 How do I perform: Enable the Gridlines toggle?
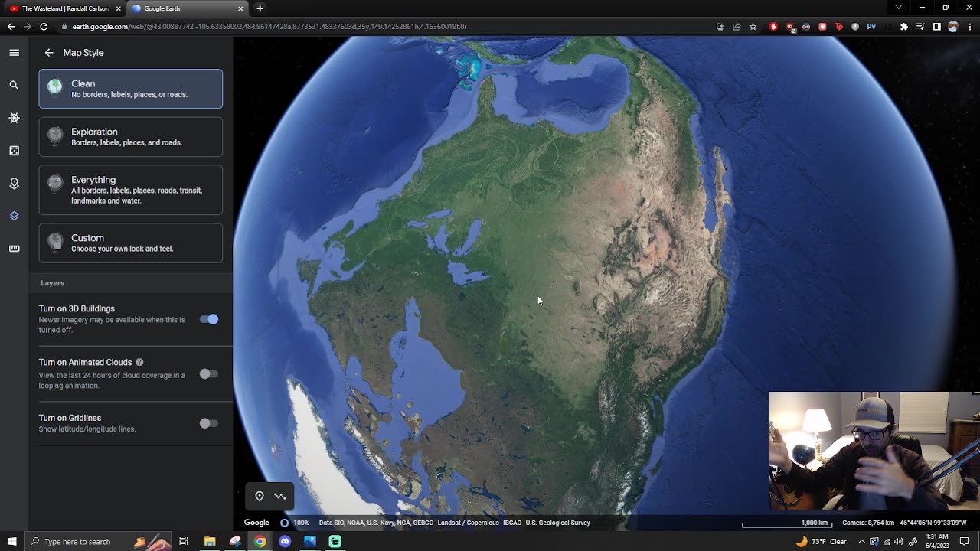(209, 423)
